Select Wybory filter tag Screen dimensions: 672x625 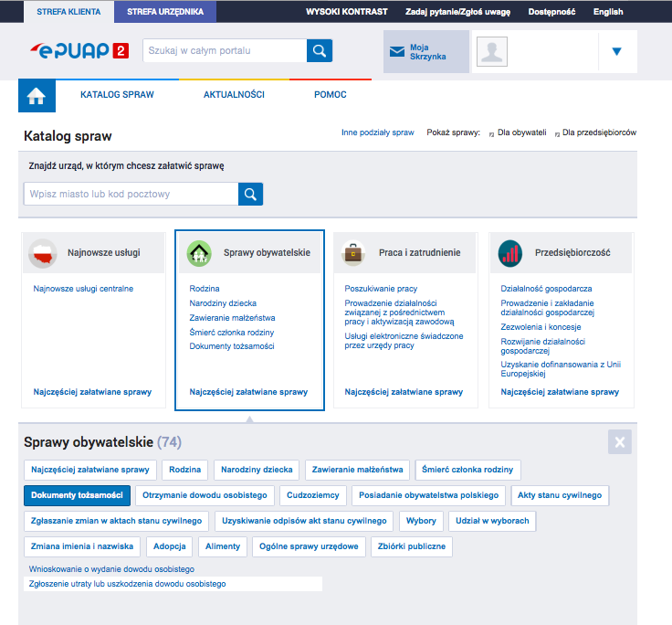point(421,521)
